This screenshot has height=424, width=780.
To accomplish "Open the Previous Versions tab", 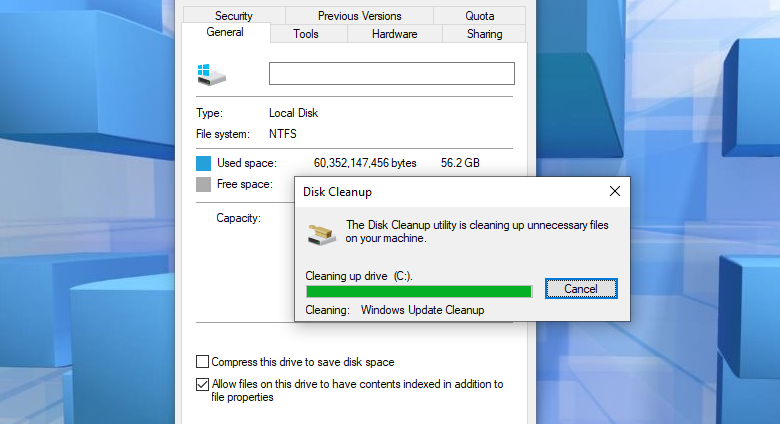I will click(x=360, y=15).
